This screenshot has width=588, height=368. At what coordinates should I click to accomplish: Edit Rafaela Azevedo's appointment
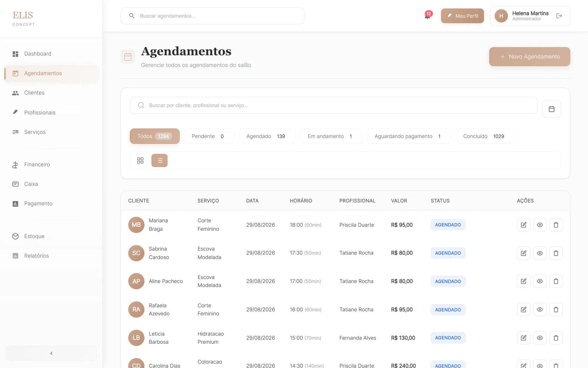tap(524, 309)
